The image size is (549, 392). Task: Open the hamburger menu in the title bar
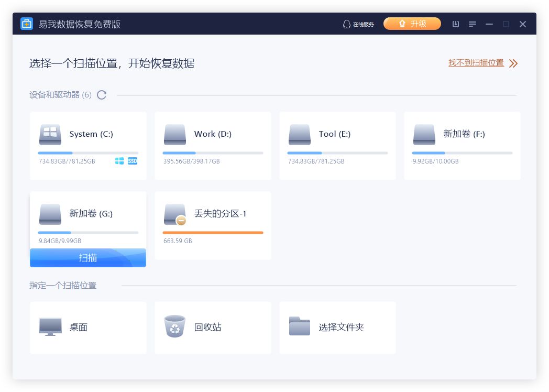click(472, 24)
